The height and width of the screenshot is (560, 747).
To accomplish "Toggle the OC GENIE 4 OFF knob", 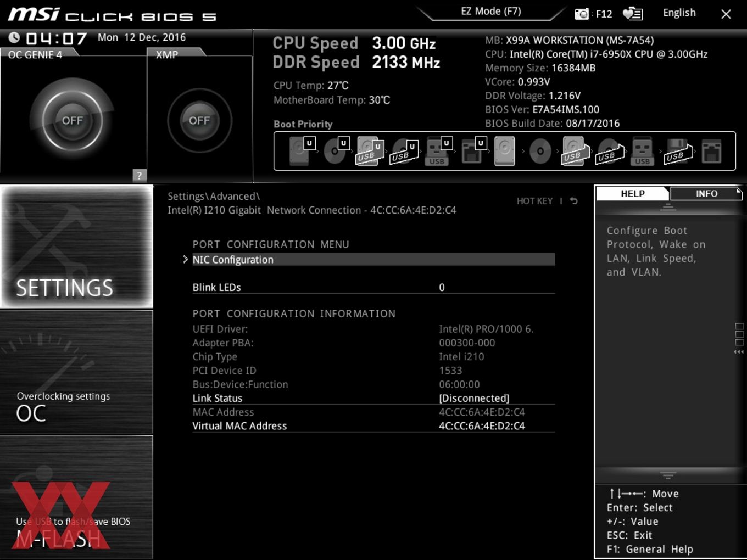I will click(x=72, y=120).
